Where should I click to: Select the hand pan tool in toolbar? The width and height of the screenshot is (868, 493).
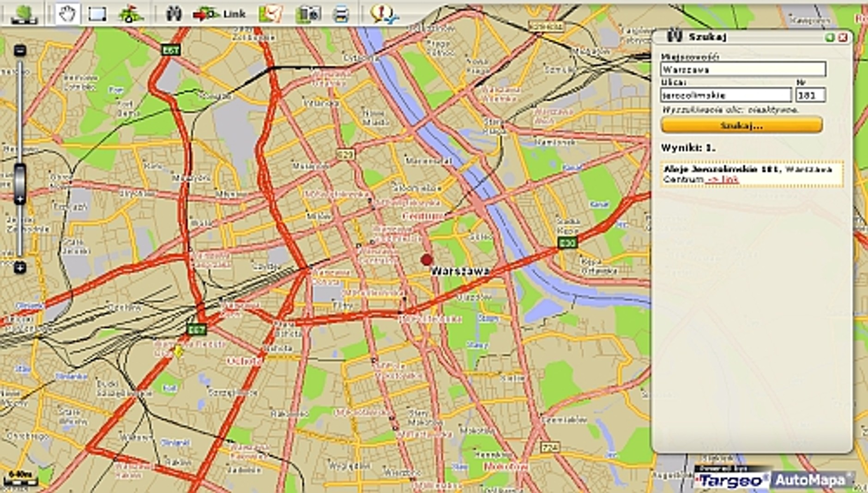(x=67, y=12)
